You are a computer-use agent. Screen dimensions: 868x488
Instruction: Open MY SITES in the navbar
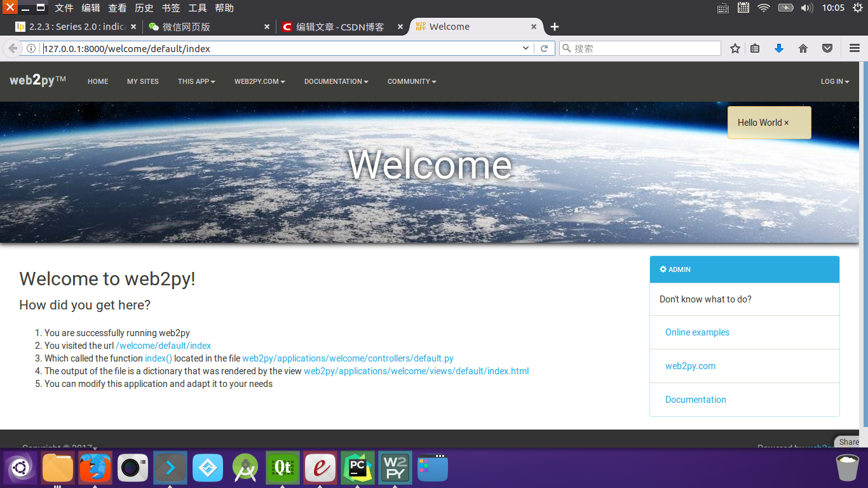pyautogui.click(x=143, y=81)
